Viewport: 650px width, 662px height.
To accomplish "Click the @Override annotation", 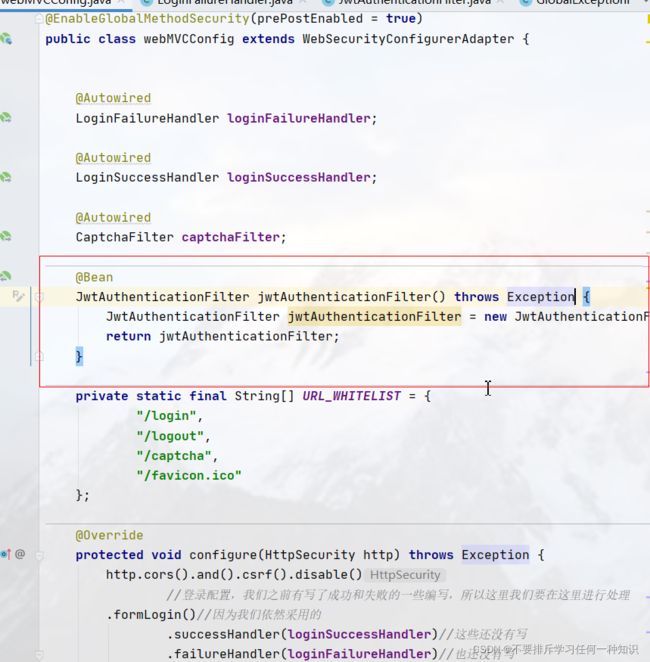I will (x=109, y=535).
